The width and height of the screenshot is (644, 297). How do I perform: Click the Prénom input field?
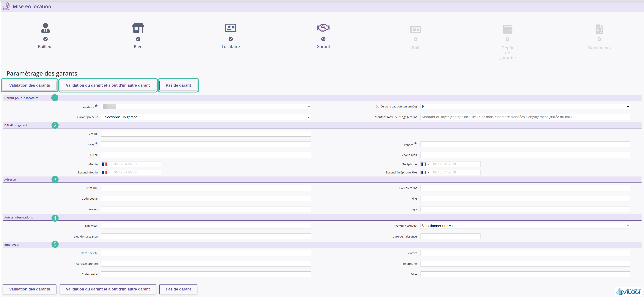coord(525,144)
